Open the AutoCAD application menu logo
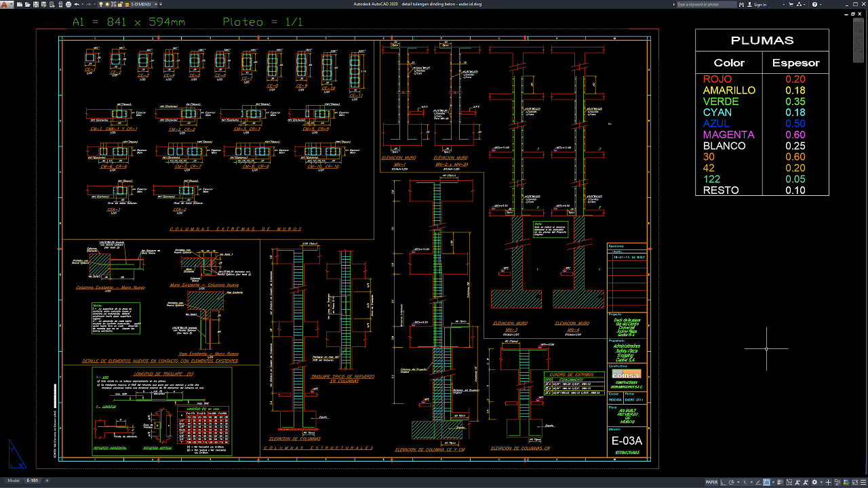Viewport: 868px width, 488px height. (x=4, y=4)
